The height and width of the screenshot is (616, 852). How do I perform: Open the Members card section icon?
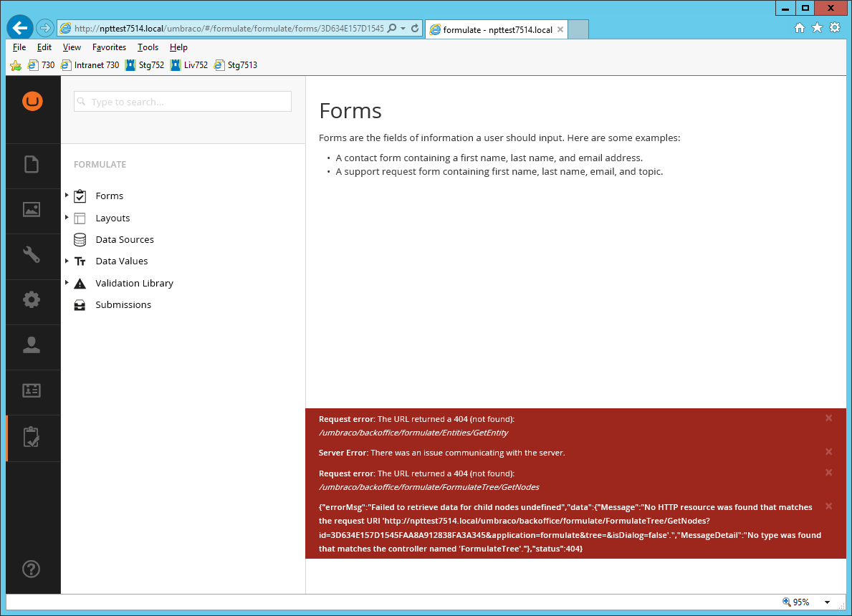pyautogui.click(x=32, y=390)
